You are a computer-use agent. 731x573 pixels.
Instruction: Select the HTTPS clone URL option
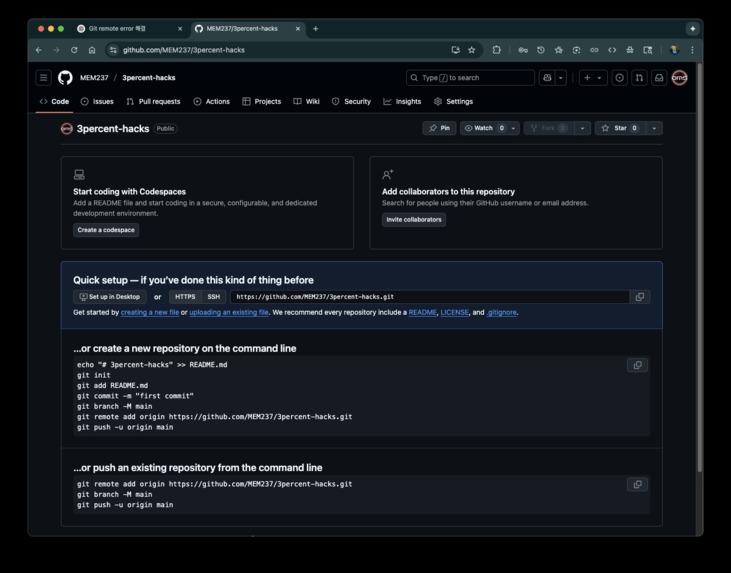185,297
